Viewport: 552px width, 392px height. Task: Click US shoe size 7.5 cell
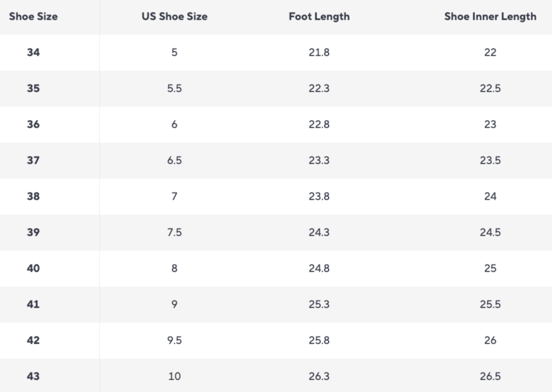click(174, 232)
